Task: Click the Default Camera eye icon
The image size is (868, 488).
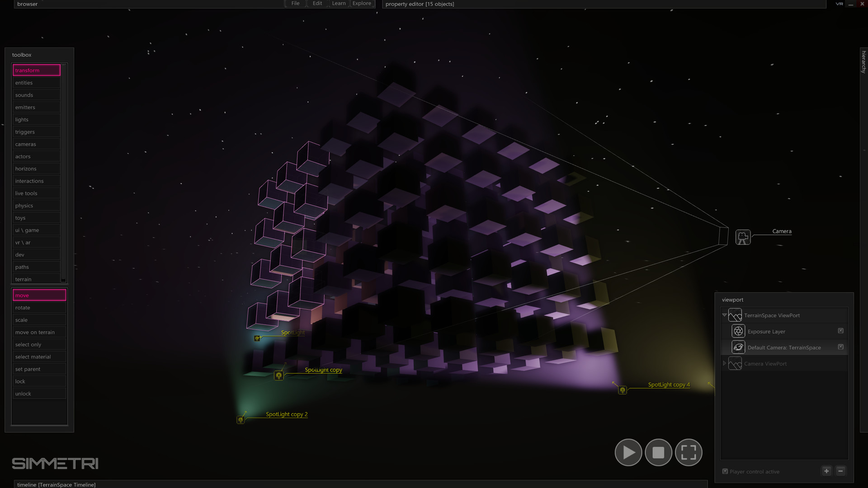Action: click(738, 347)
